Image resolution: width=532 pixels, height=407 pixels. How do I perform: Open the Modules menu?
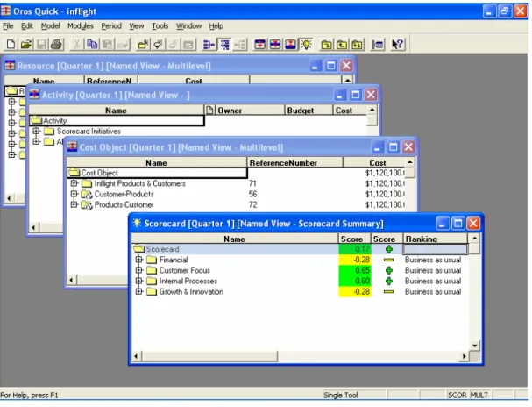[81, 25]
